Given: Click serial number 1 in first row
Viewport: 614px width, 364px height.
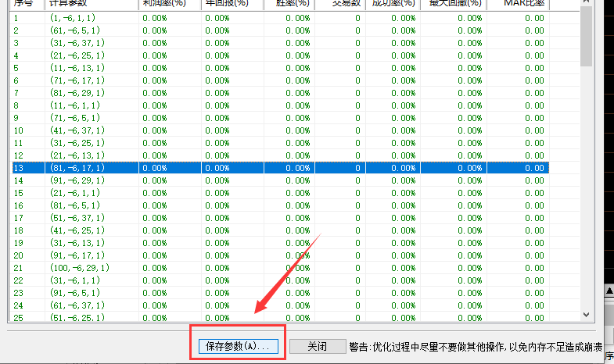Looking at the screenshot, I should (x=16, y=18).
